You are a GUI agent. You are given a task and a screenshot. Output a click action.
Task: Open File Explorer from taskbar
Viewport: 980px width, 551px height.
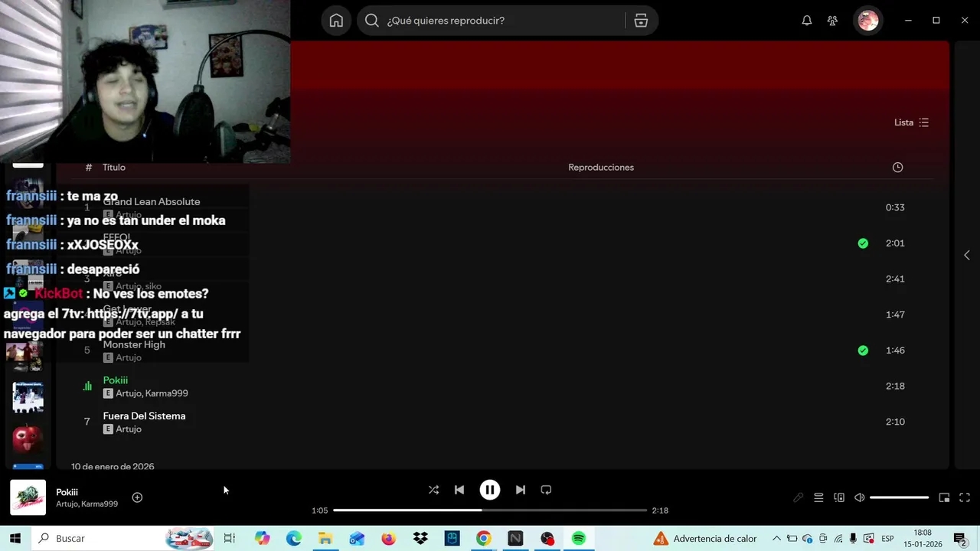325,539
